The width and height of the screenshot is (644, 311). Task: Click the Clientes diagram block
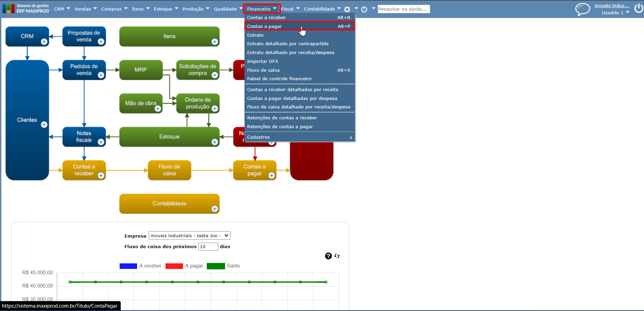click(27, 120)
